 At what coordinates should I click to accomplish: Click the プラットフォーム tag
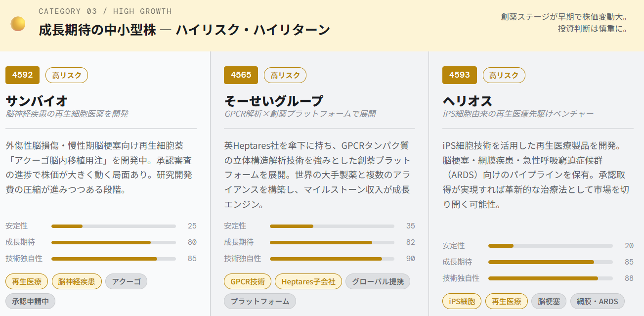260,301
